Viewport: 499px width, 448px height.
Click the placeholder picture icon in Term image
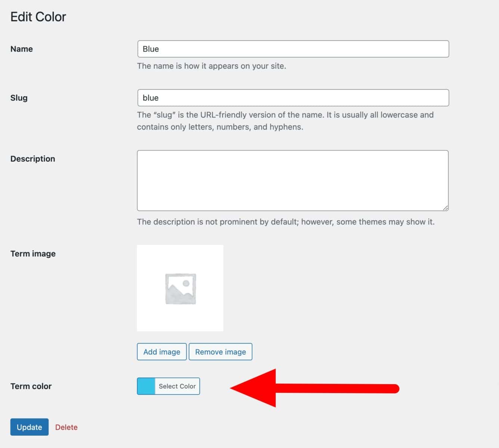(180, 289)
